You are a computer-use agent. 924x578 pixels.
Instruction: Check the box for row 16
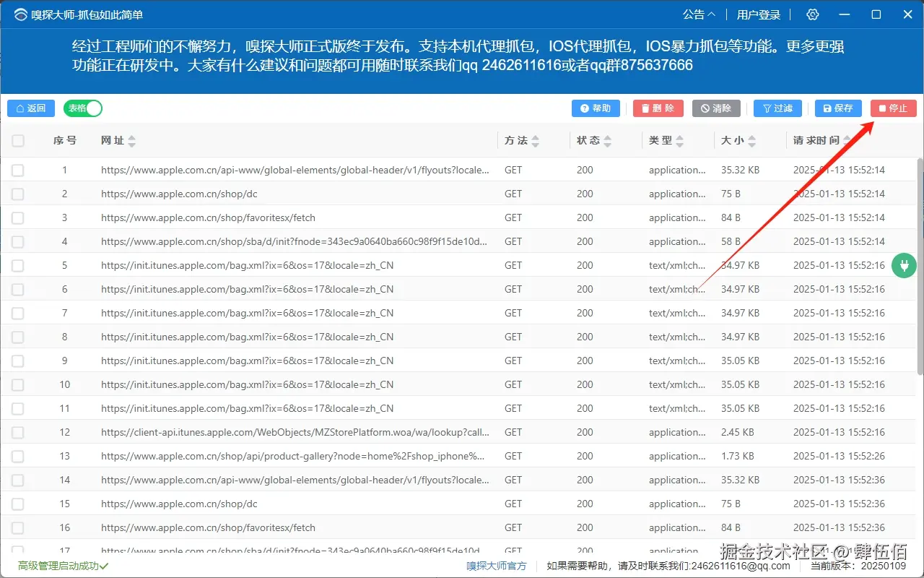(18, 528)
